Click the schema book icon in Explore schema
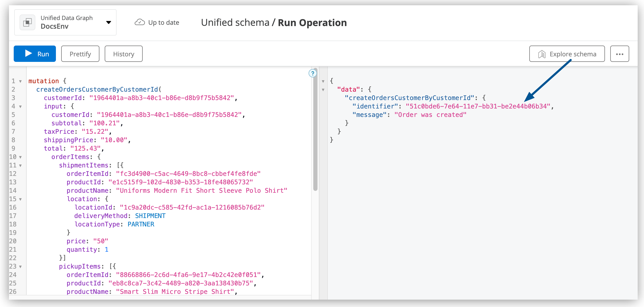644x307 pixels. [542, 54]
